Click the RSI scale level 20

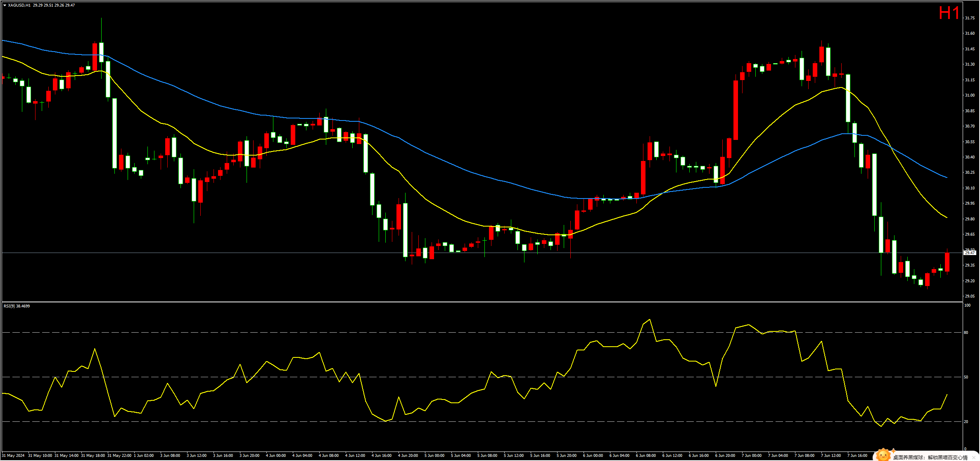(966, 422)
